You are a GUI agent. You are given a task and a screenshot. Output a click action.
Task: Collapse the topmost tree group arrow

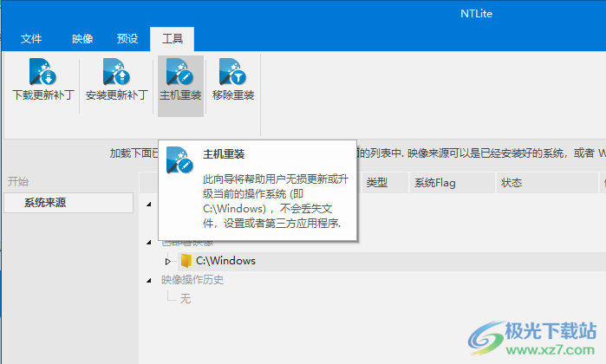pyautogui.click(x=149, y=204)
